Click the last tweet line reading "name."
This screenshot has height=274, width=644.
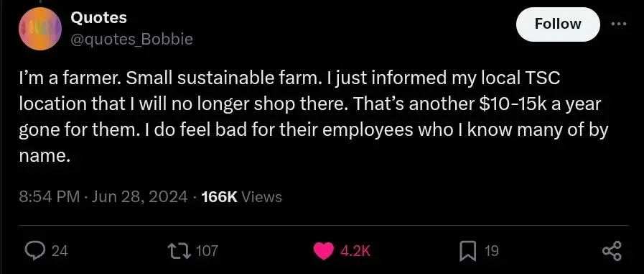click(42, 157)
